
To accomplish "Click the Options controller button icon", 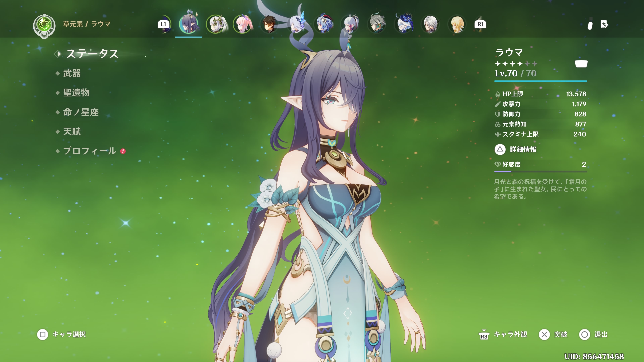I will [590, 24].
